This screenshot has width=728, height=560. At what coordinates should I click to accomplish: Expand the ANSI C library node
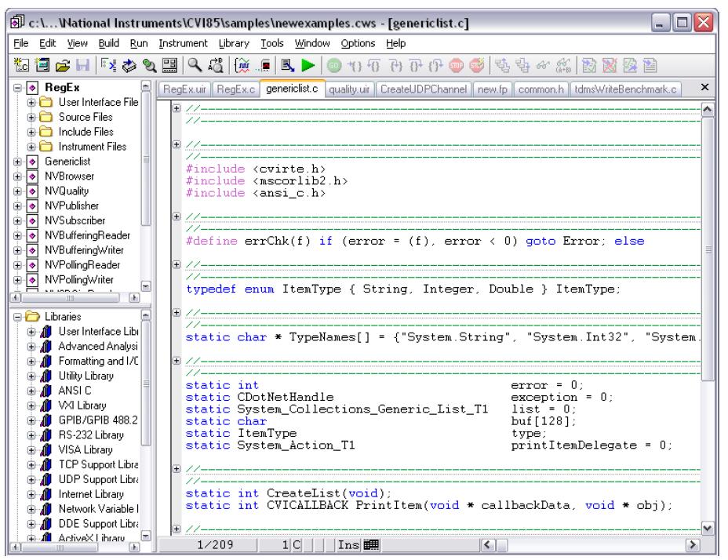[x=31, y=391]
